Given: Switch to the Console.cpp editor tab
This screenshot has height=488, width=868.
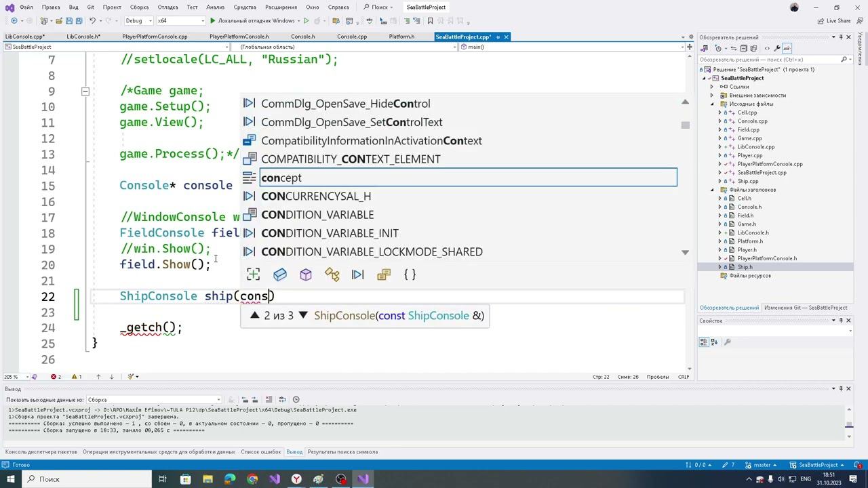Looking at the screenshot, I should click(x=352, y=37).
